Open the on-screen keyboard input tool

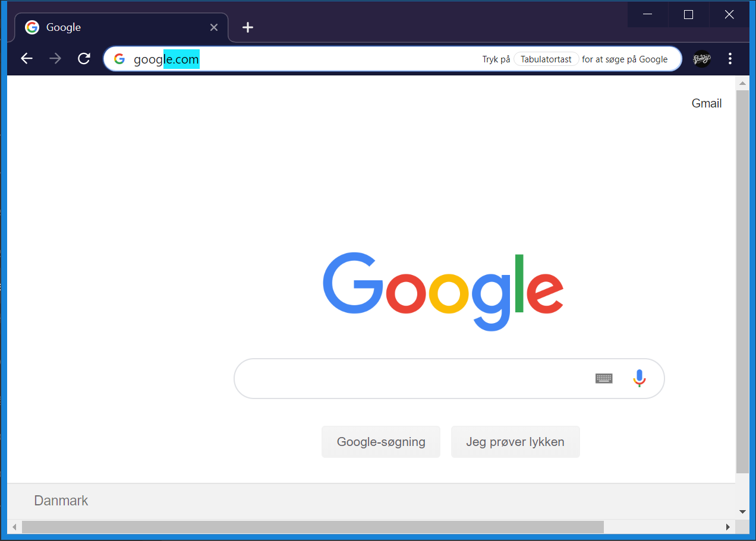(x=604, y=378)
